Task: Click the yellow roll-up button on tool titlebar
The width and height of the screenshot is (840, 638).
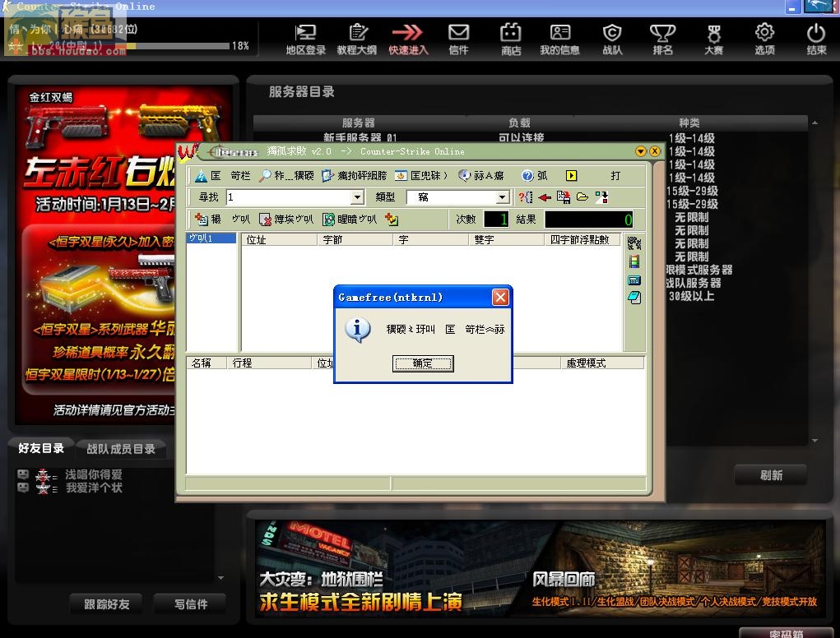Action: point(641,151)
